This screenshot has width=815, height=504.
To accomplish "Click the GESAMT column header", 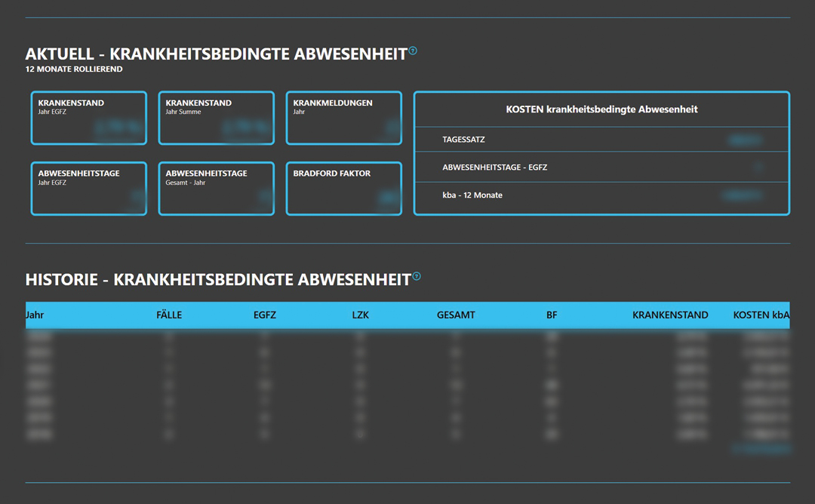I will pyautogui.click(x=456, y=315).
